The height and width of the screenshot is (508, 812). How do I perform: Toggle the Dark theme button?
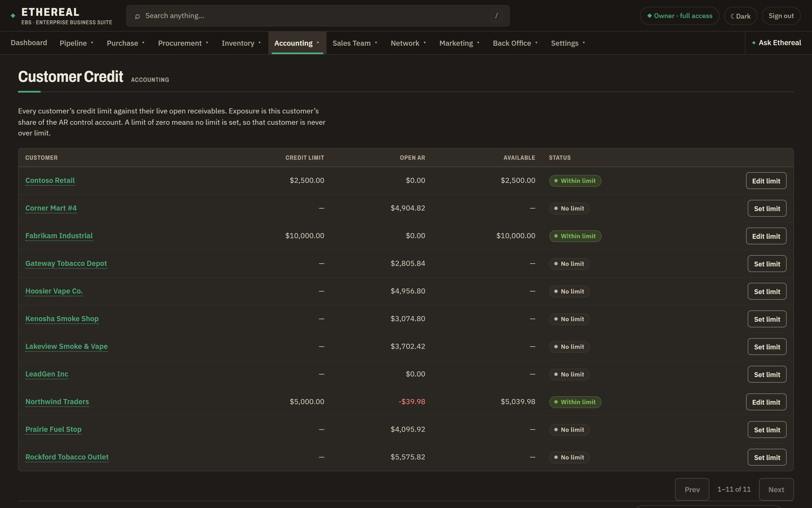pyautogui.click(x=740, y=16)
